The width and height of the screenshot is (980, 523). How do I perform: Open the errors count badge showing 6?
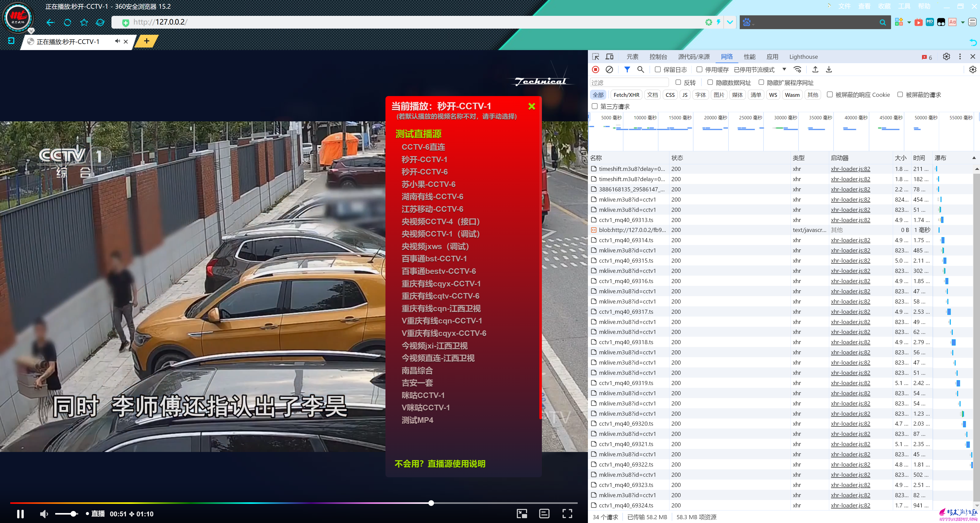coord(927,57)
